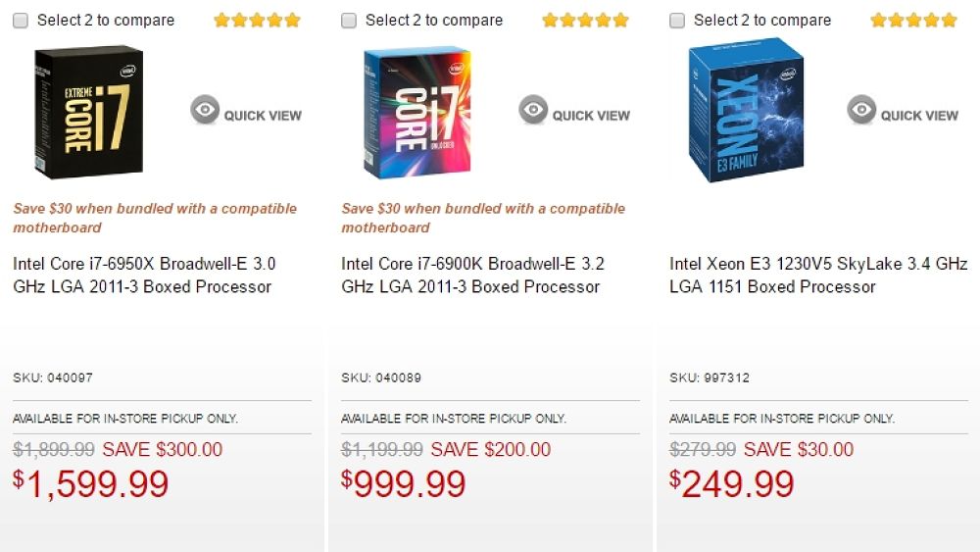Click the $999.99 price
Screen dimensions: 980x552
pos(404,483)
